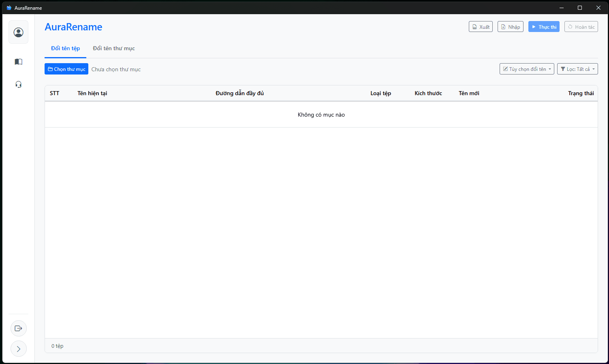The image size is (609, 364).
Task: Click the Chọn thư mục folder button
Action: coord(66,69)
